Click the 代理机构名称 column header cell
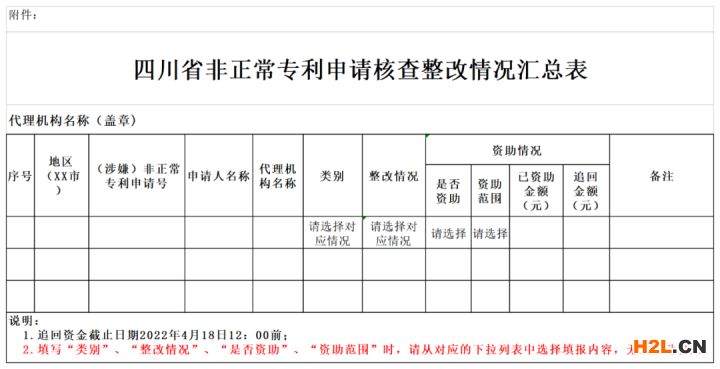The image size is (720, 369). [278, 175]
